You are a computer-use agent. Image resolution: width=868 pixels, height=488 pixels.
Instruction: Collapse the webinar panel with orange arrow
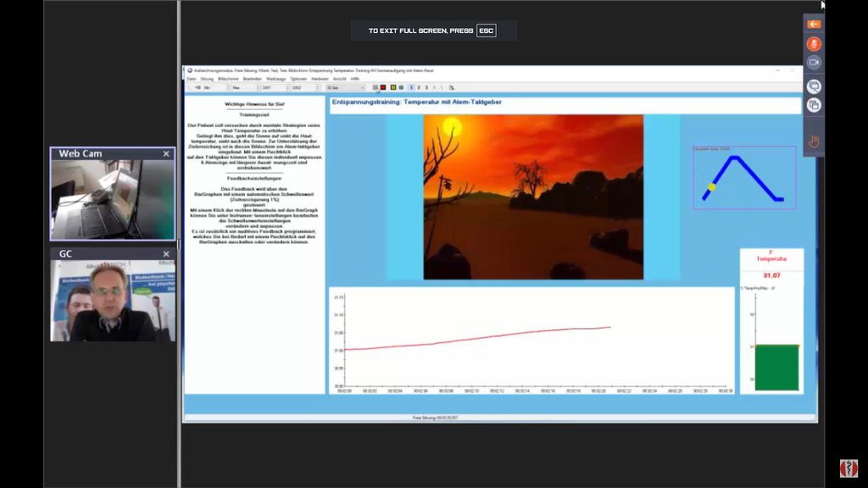[814, 25]
